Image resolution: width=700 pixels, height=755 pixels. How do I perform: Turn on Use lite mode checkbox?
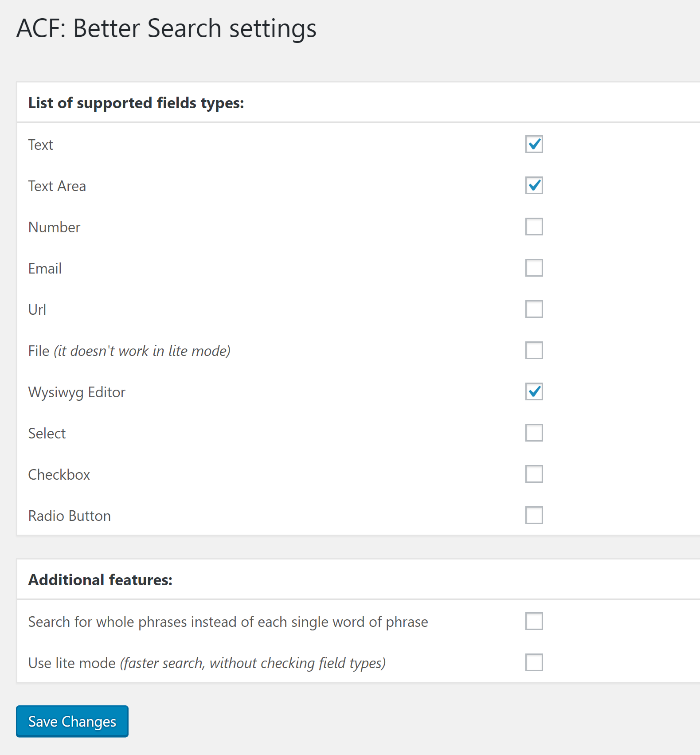534,662
